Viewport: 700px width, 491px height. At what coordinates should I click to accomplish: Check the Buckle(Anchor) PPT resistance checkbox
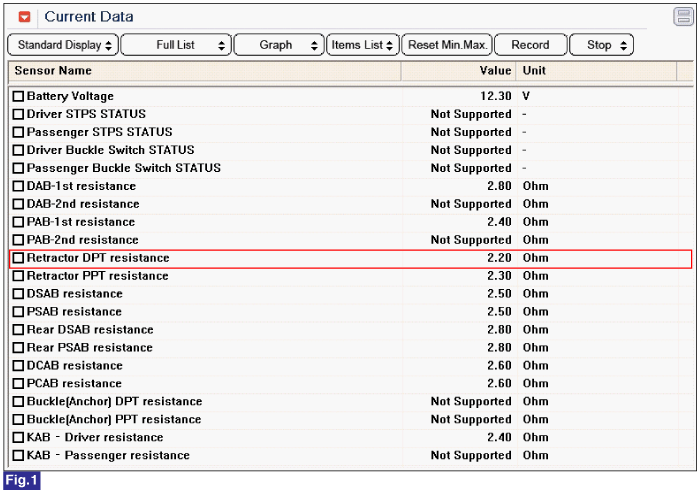click(x=18, y=420)
